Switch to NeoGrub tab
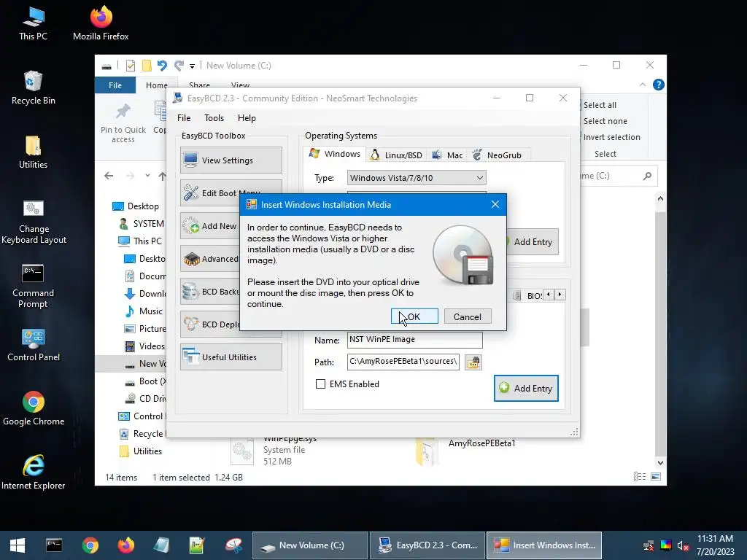The height and width of the screenshot is (560, 747). point(497,155)
